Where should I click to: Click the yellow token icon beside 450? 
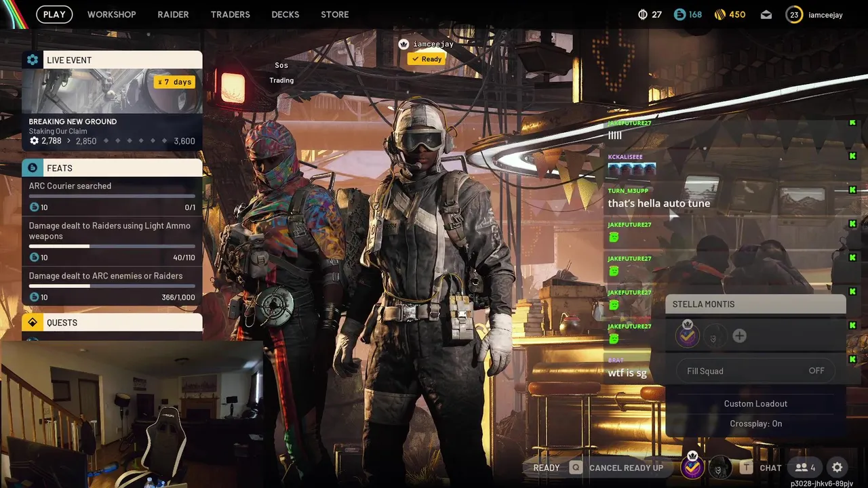tap(720, 14)
